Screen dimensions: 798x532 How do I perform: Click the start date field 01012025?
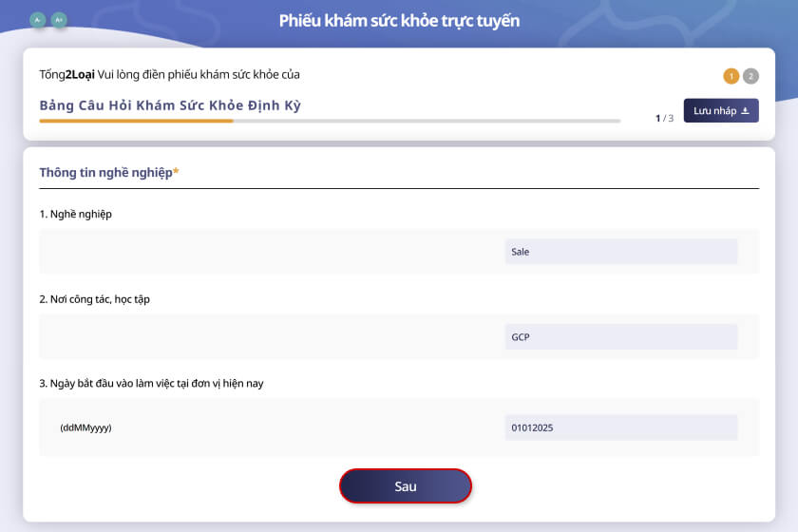tap(620, 427)
